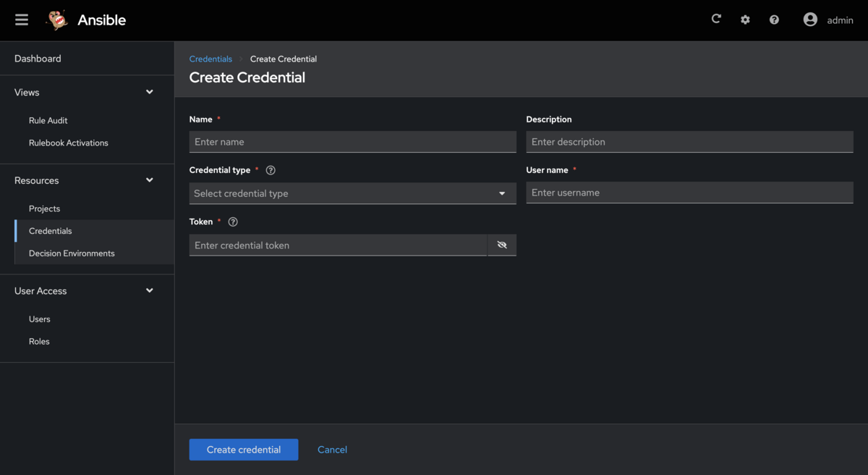Cancel creating the credential

[332, 449]
